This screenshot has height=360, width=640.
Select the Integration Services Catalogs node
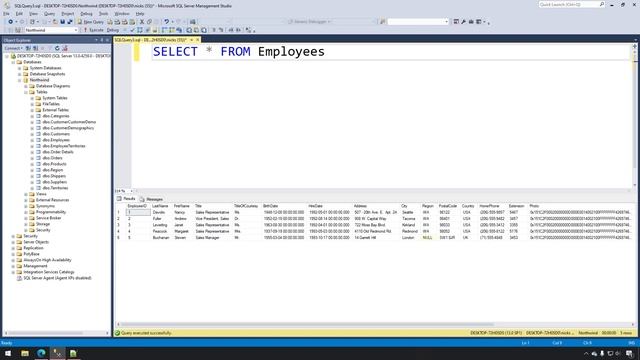coord(49,272)
